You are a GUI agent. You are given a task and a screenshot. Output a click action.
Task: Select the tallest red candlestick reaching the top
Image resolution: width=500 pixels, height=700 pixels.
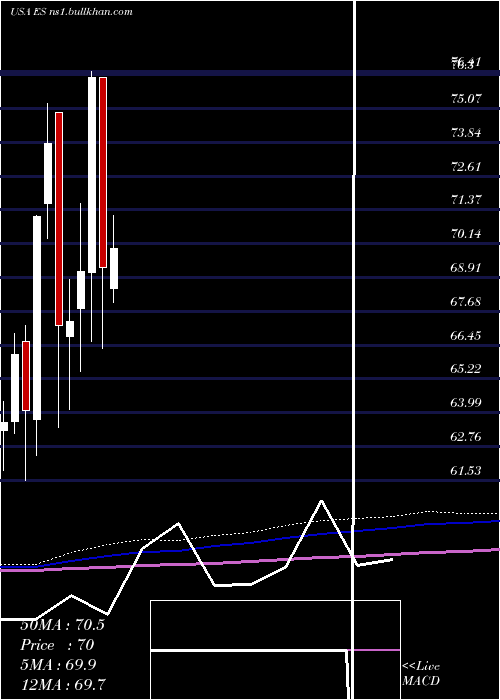103,172
